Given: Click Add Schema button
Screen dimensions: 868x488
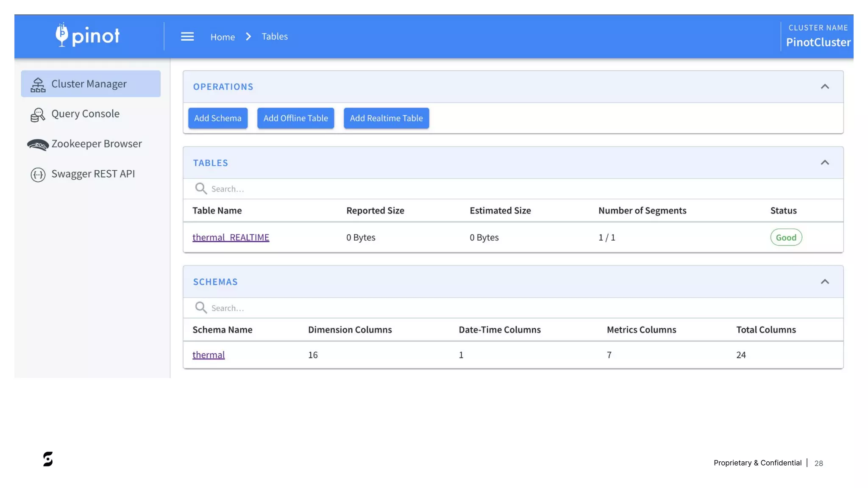Looking at the screenshot, I should (217, 118).
